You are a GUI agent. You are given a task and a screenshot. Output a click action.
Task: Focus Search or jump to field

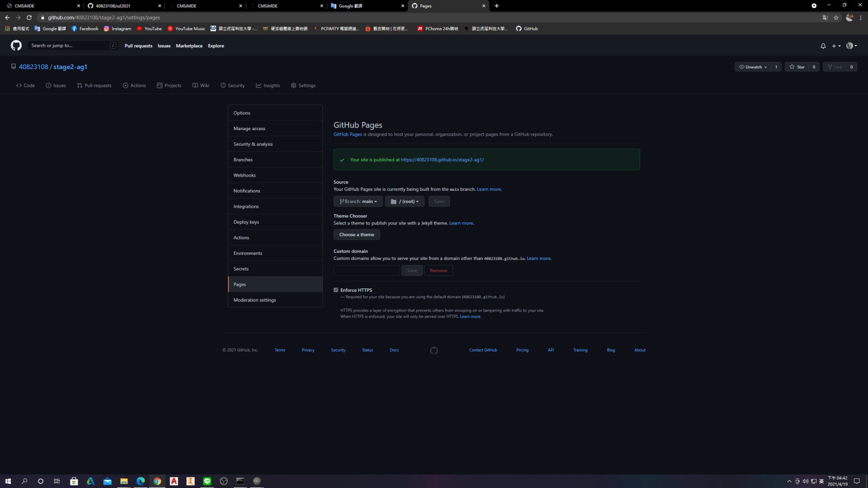tap(73, 46)
